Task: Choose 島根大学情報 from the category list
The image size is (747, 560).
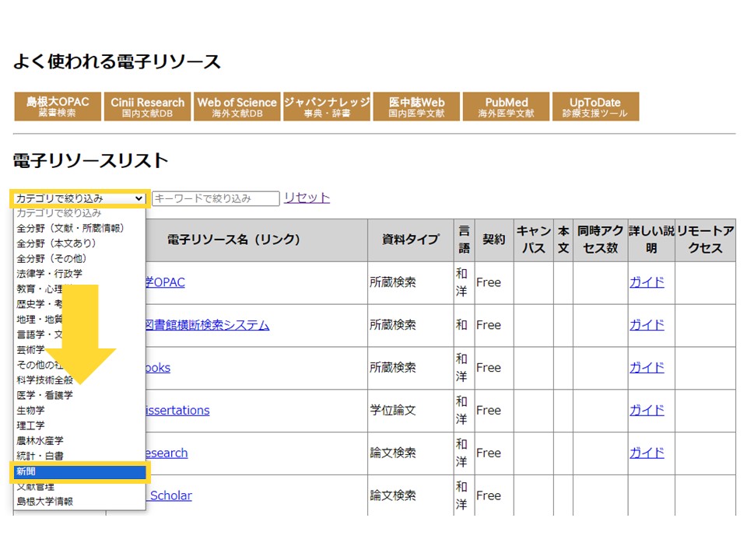Action: click(79, 502)
